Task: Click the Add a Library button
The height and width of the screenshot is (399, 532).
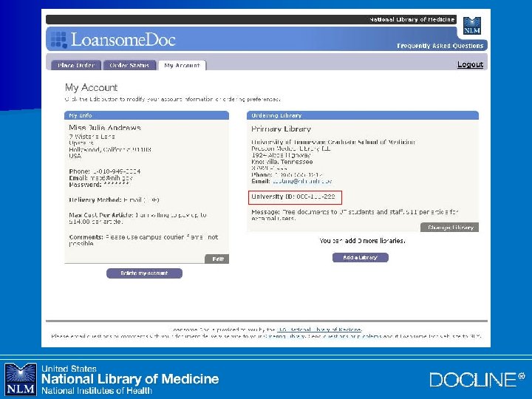Action: click(361, 258)
